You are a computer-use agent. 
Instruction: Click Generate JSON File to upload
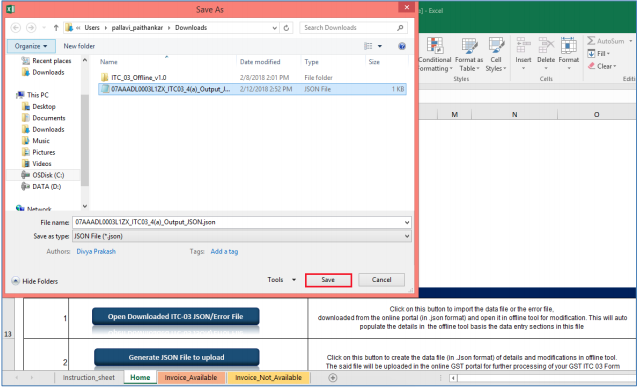click(177, 357)
